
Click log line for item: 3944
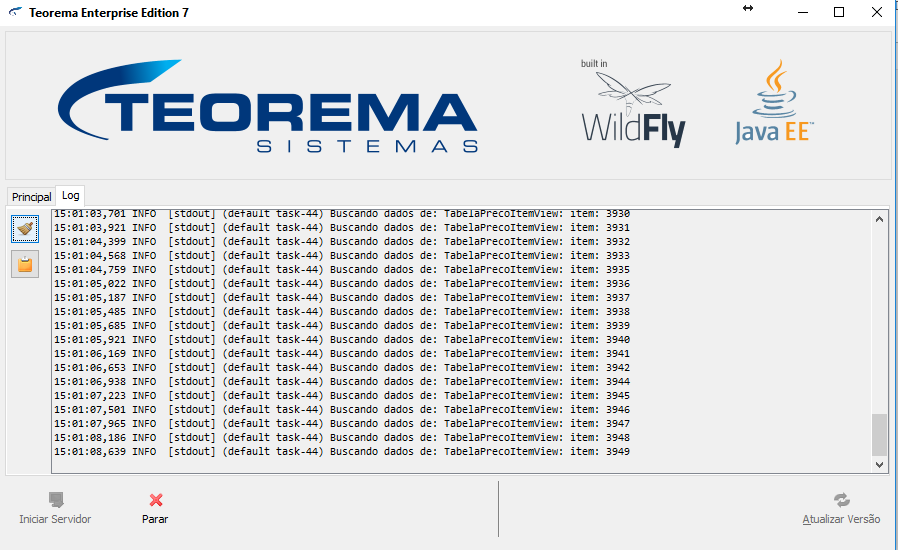pyautogui.click(x=342, y=382)
